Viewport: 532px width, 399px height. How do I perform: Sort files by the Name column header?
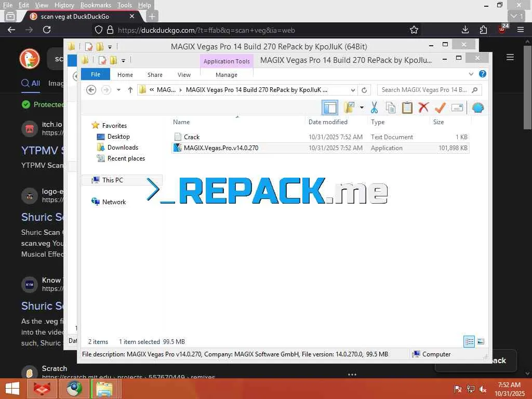pos(181,122)
